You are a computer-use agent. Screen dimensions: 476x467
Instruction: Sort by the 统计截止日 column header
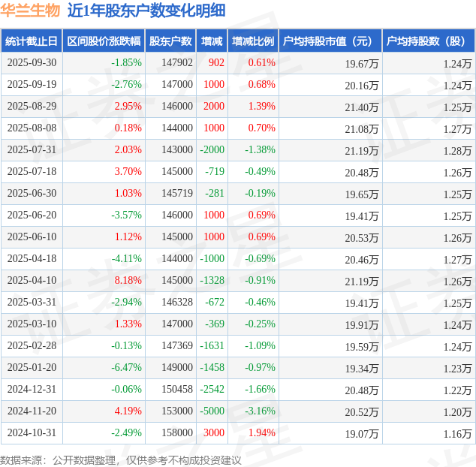click(x=31, y=41)
